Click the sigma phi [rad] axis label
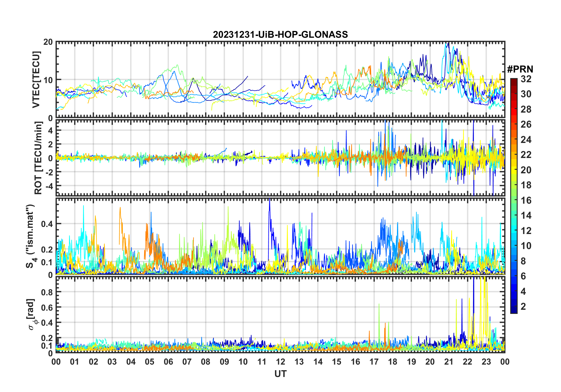Screen dimensions: 561x392 tap(32, 314)
